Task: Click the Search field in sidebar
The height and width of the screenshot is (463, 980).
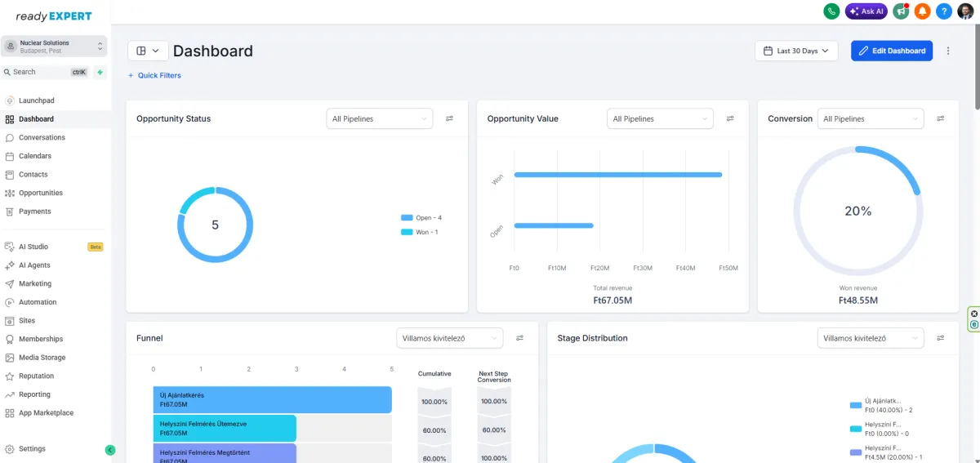Action: [46, 72]
